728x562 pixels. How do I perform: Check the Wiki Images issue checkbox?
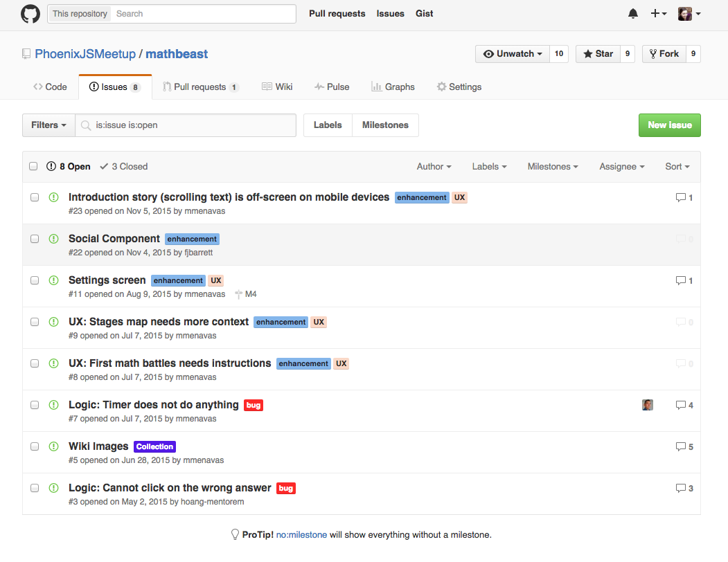pos(35,446)
